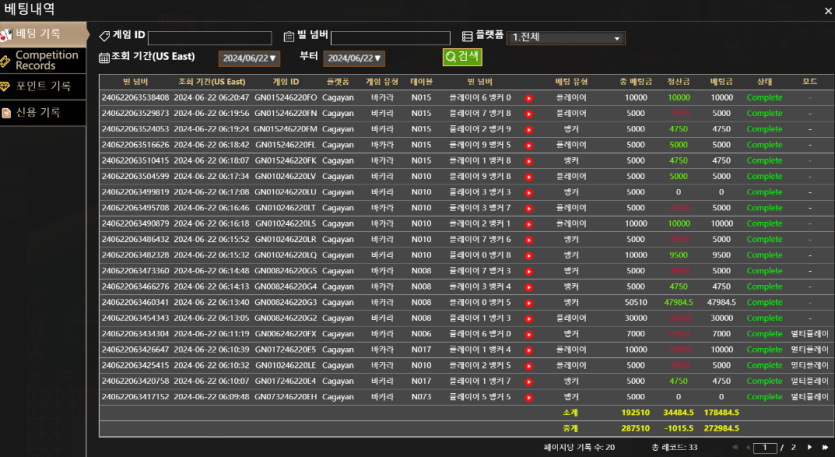Play replay for bill 240622063434304

529,334
